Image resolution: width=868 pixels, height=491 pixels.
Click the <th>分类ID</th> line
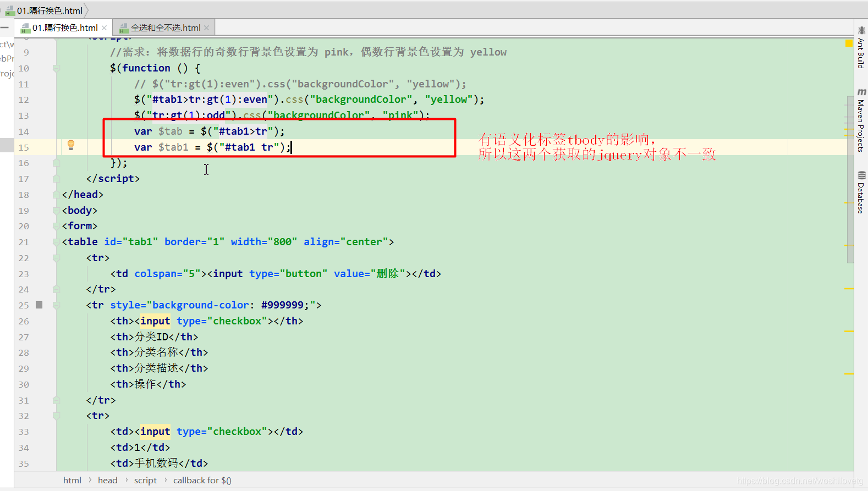(154, 337)
